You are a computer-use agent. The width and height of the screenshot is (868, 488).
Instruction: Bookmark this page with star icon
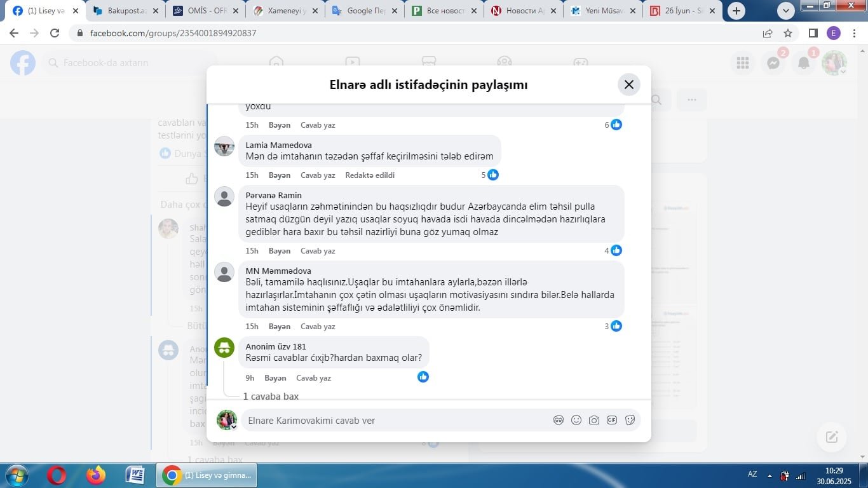(788, 33)
